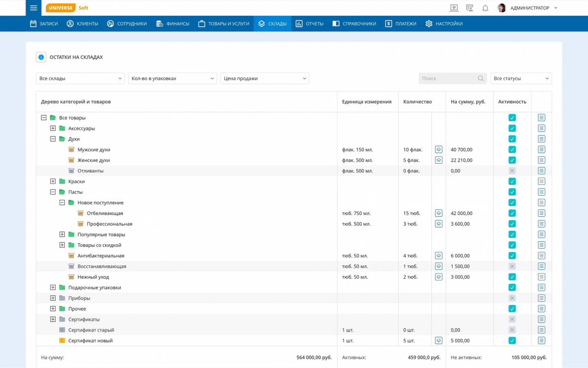Toggle activity checkbox for Мужские духи
Viewport: 588px width, 368px height.
(x=512, y=149)
